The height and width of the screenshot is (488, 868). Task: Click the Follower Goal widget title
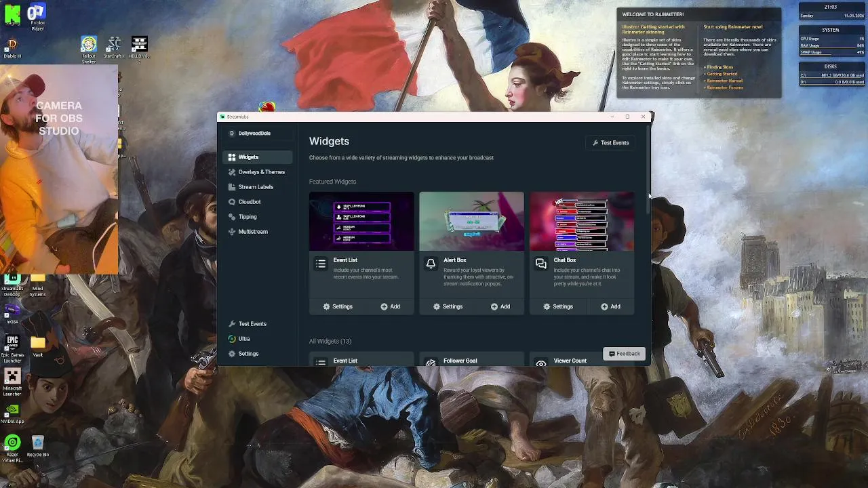[x=460, y=361]
